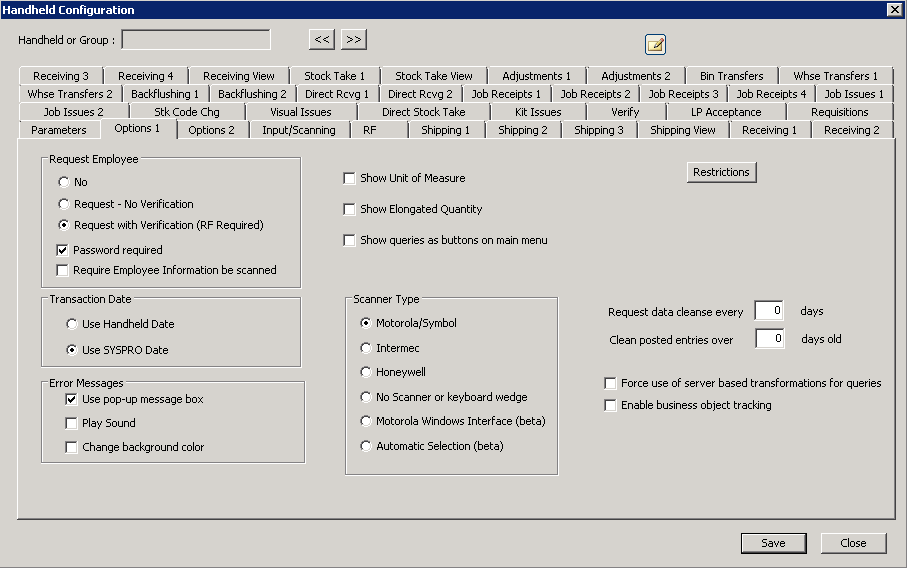Save the handheld configuration
907x568 pixels.
(x=773, y=543)
